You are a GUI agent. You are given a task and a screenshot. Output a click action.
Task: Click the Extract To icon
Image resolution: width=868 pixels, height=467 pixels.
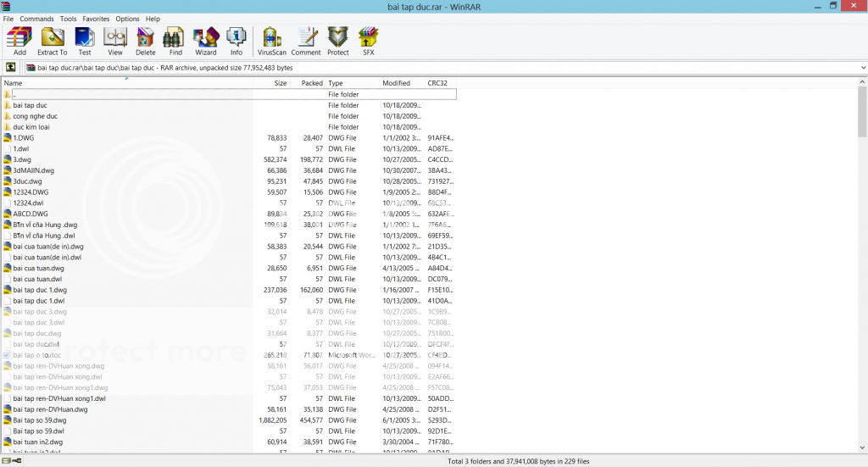pos(53,40)
